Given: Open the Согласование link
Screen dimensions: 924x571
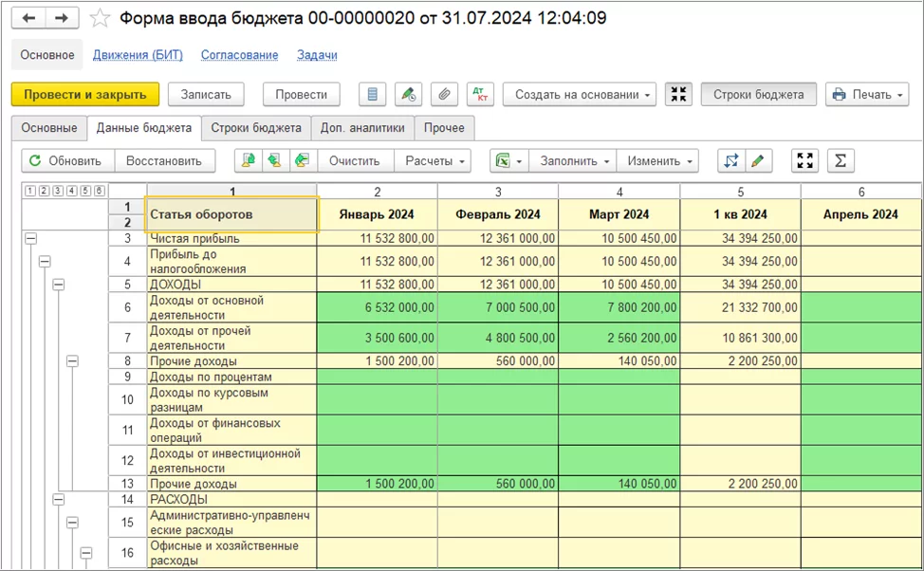Looking at the screenshot, I should [x=239, y=55].
